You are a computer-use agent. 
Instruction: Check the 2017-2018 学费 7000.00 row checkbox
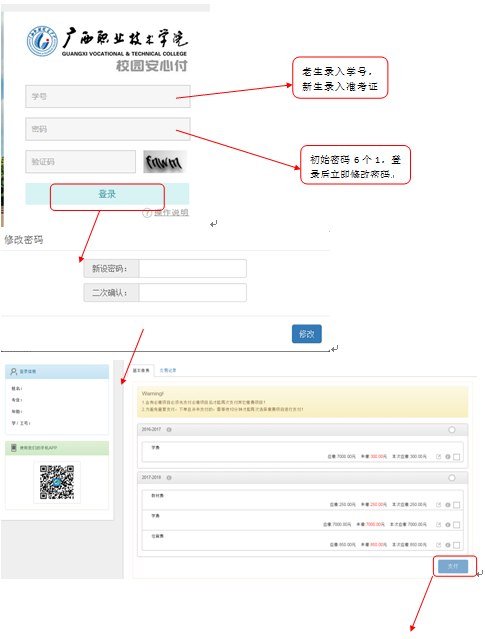[456, 525]
